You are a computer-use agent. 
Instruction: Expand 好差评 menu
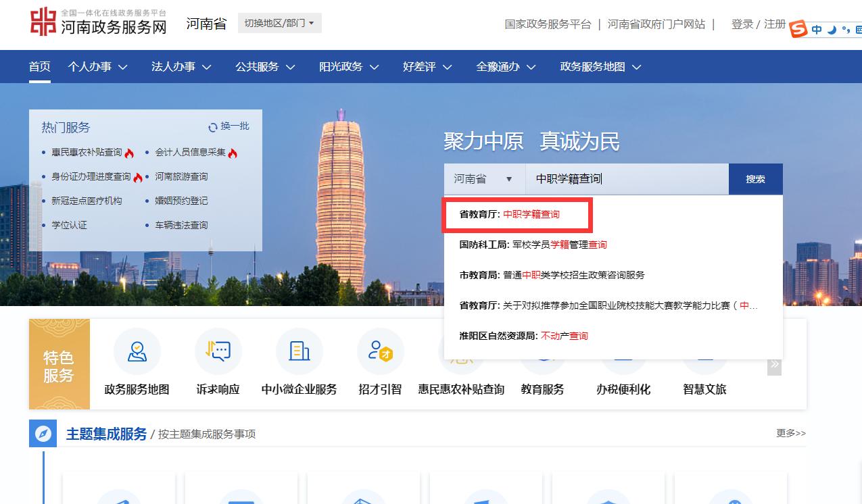pos(428,67)
